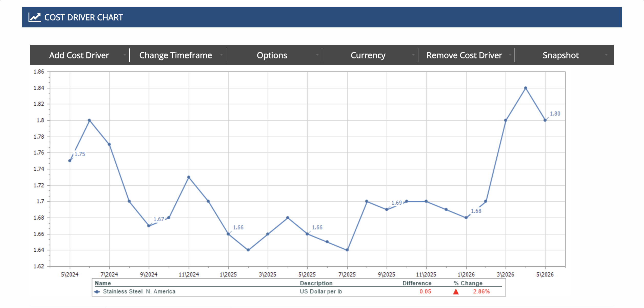Click the 5\2024 x-axis label

[70, 274]
